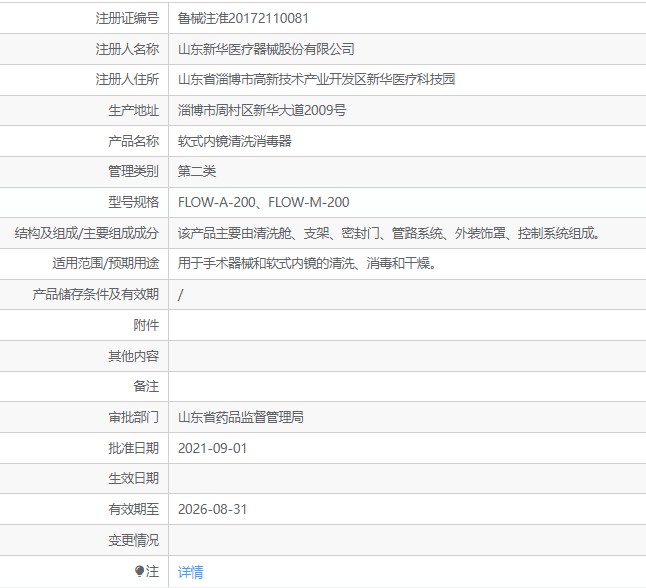Click the 注册人住所 label
Screen dimensions: 646x588
pos(127,79)
